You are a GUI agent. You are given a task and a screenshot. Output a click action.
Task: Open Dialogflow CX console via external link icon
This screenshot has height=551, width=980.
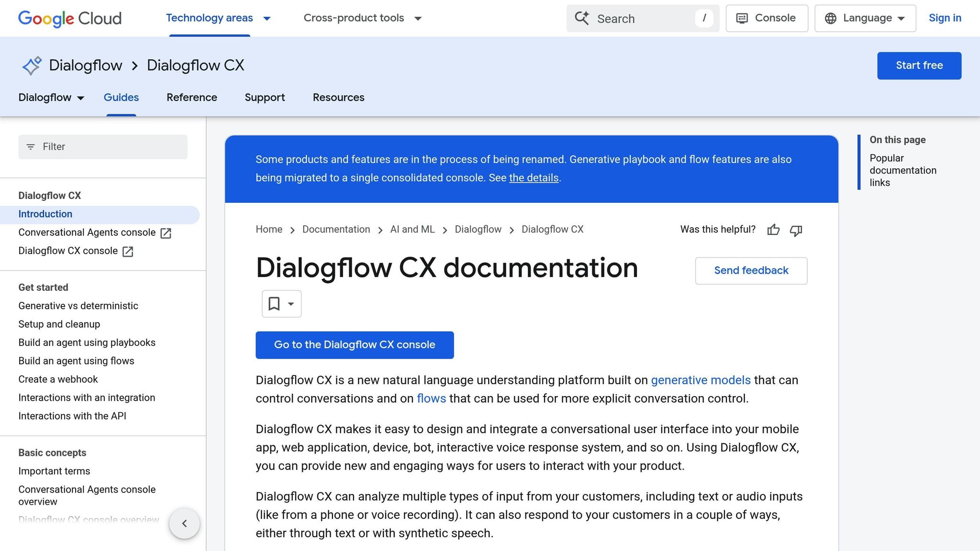point(127,251)
